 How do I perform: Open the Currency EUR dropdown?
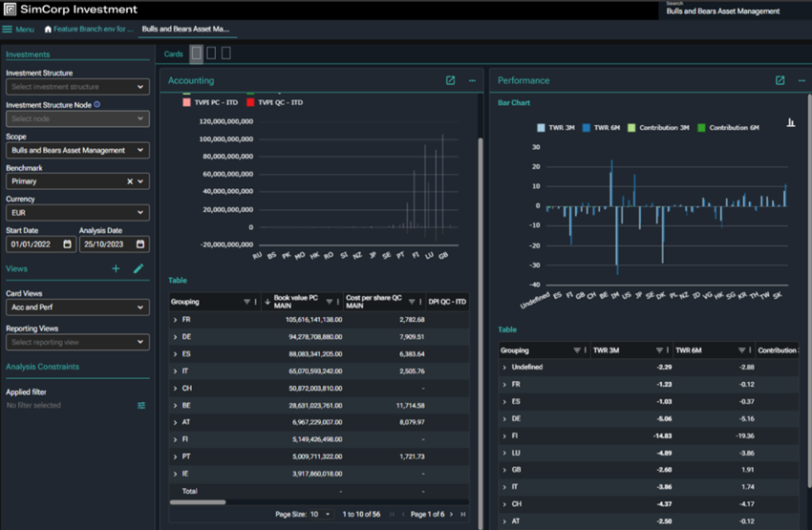click(x=77, y=213)
